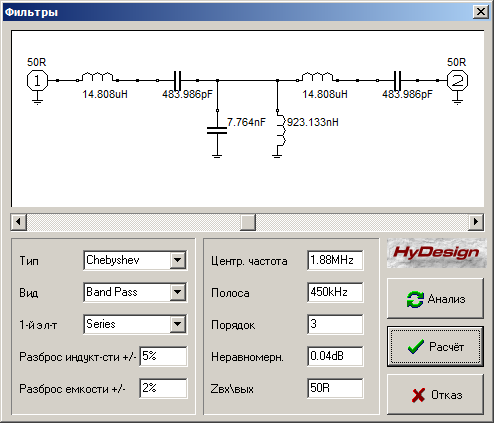The height and width of the screenshot is (423, 495).
Task: Cancel with the Отказ button
Action: (435, 395)
